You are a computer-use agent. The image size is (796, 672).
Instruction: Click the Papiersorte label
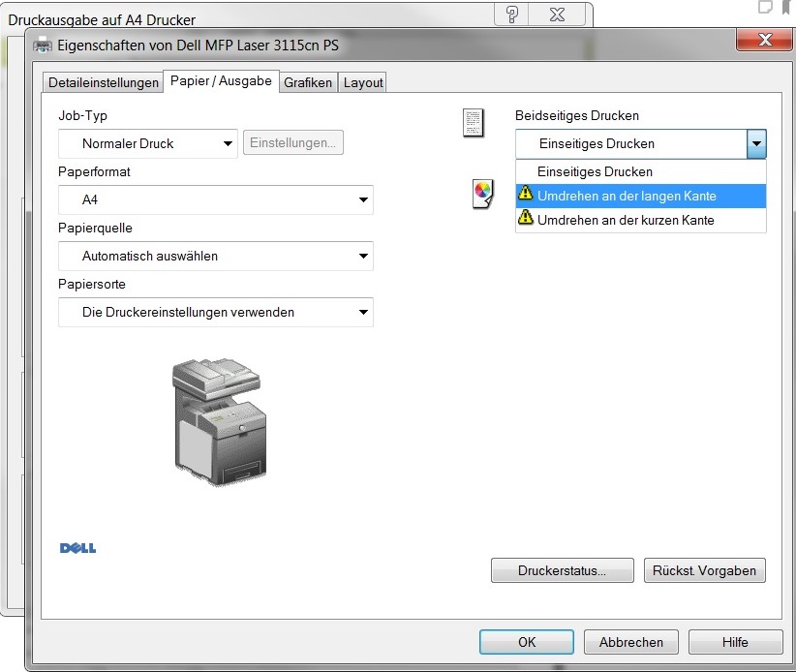pyautogui.click(x=92, y=285)
